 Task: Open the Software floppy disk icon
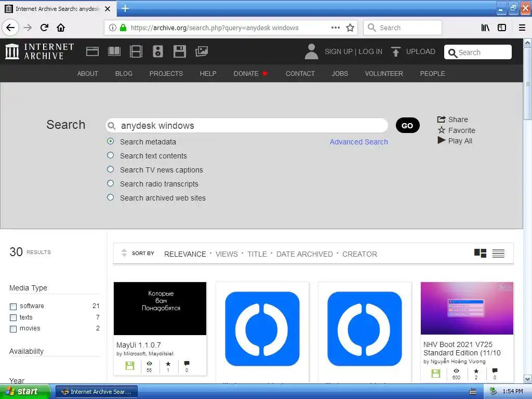click(179, 51)
